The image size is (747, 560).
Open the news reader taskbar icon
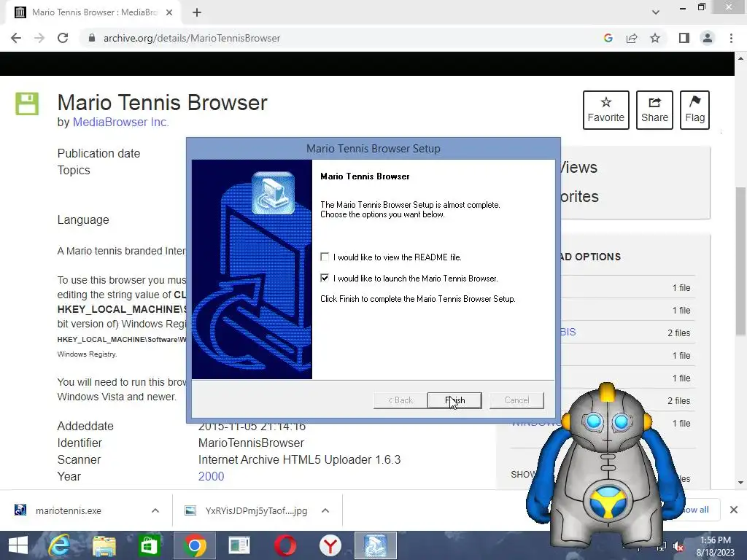coord(239,545)
